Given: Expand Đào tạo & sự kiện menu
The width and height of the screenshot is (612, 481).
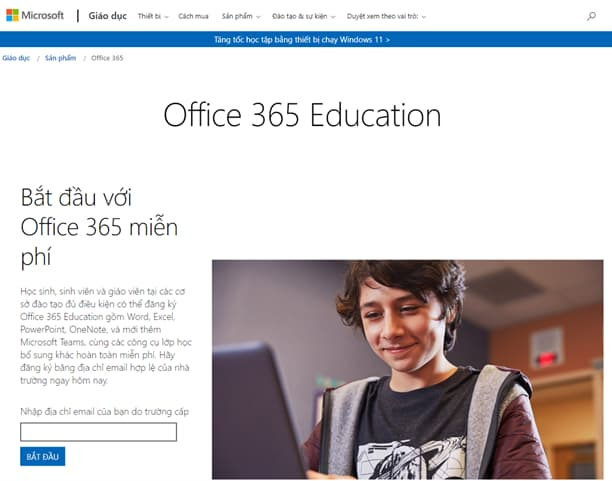Looking at the screenshot, I should pyautogui.click(x=304, y=16).
